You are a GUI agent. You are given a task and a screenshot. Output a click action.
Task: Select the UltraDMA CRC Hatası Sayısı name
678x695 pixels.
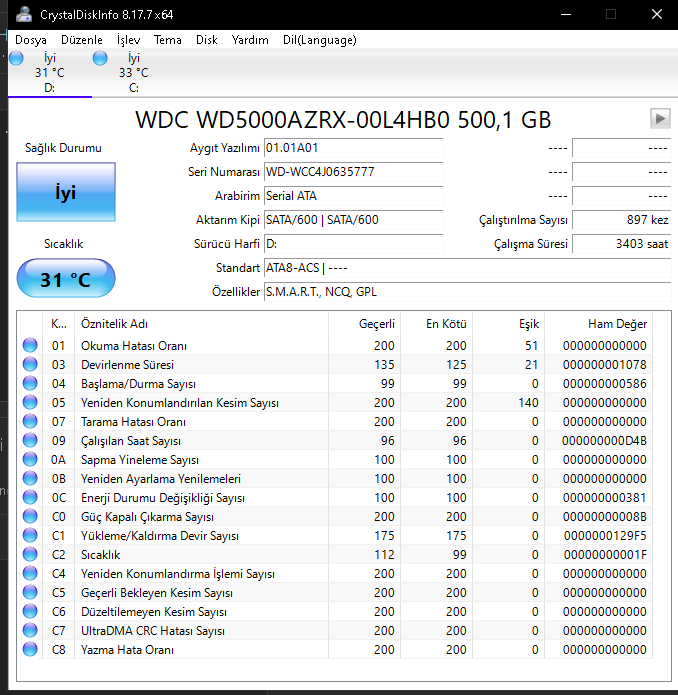pyautogui.click(x=153, y=631)
